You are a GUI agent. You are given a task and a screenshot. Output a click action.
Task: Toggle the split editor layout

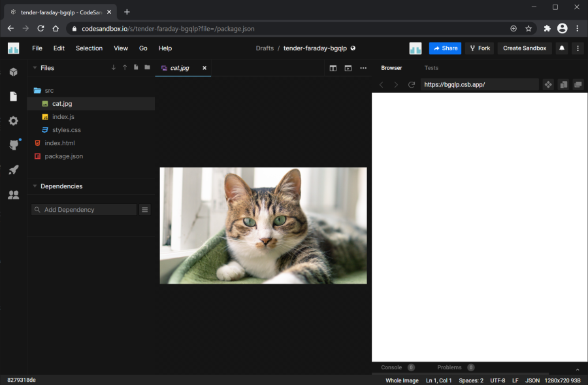click(x=333, y=68)
